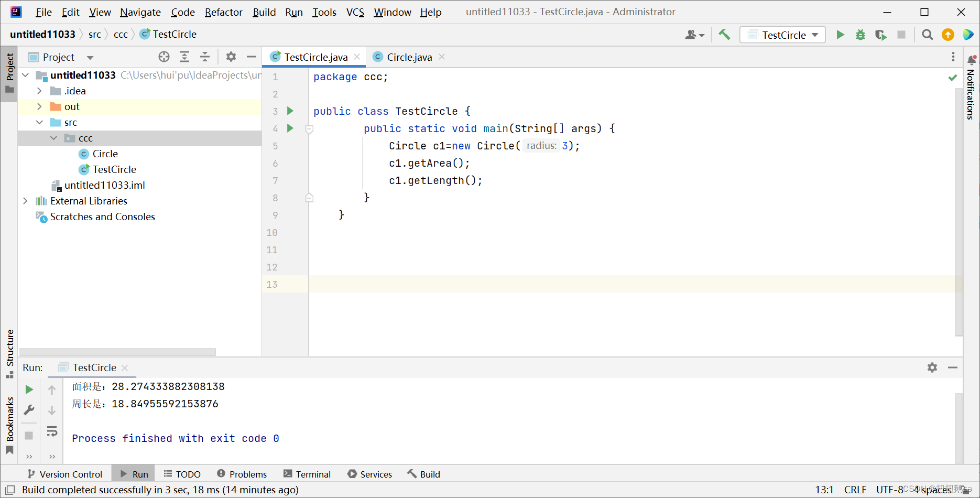
Task: Expand all in Project panel
Action: pyautogui.click(x=184, y=57)
